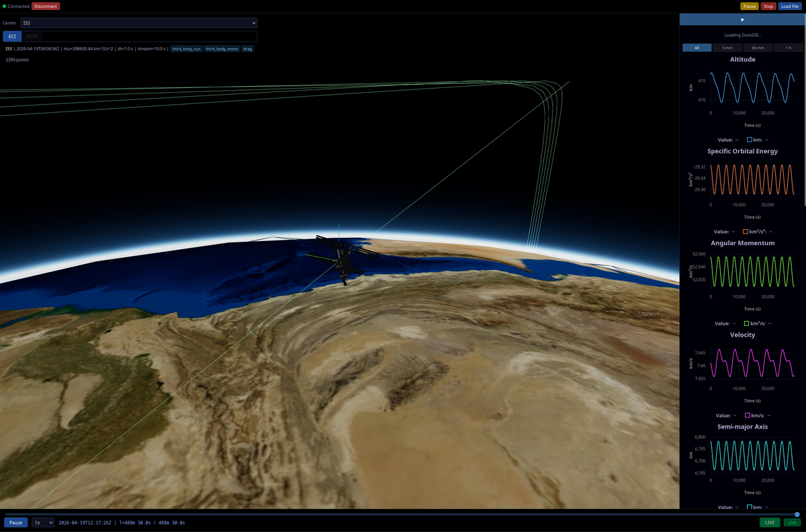This screenshot has height=532, width=806.
Task: Click the '2390 points' text
Action: (x=17, y=60)
